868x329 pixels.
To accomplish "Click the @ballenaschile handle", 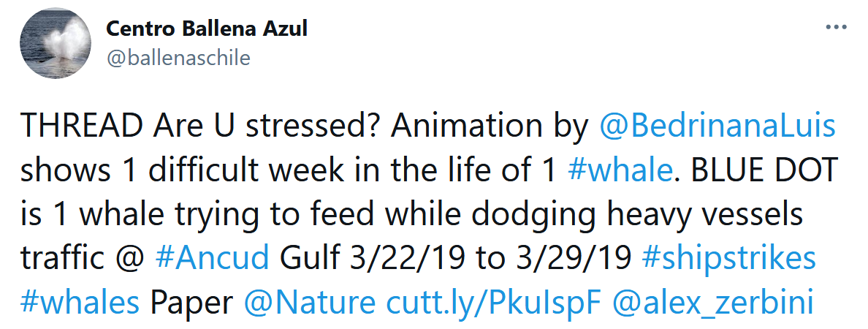I will tap(178, 58).
